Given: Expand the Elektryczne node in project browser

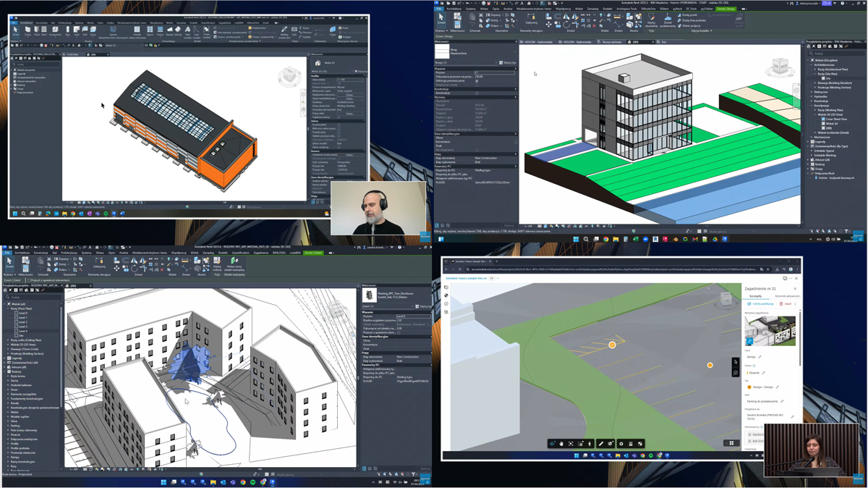Looking at the screenshot, I should coord(811,92).
